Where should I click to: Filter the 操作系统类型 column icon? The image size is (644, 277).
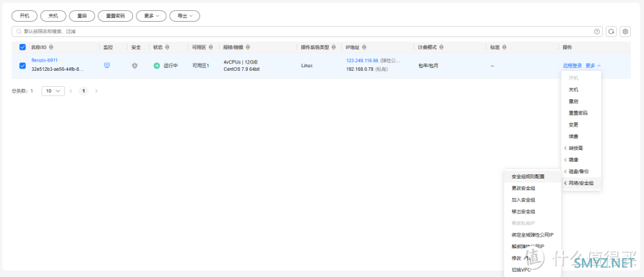pos(333,47)
